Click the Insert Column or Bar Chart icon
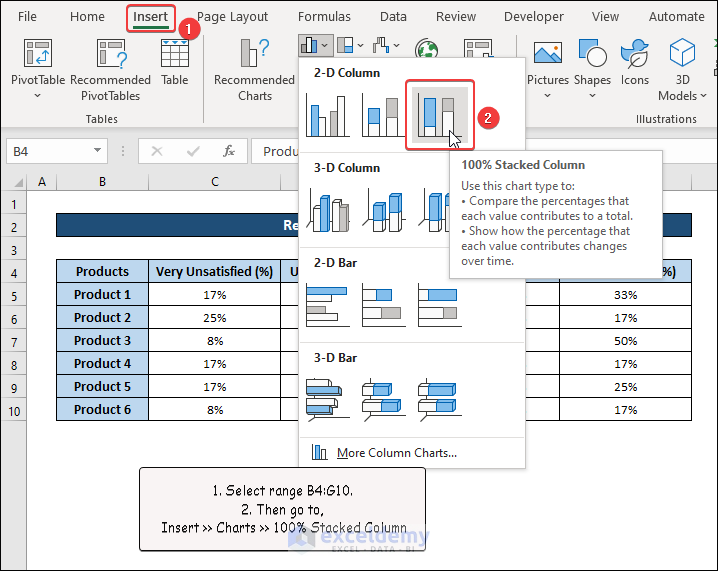 point(309,45)
